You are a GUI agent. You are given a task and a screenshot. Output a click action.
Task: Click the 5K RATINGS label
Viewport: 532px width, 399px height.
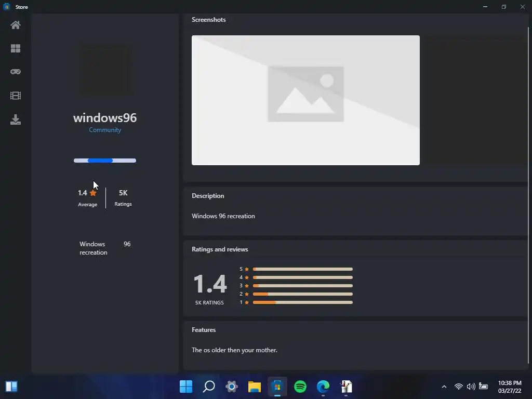click(x=209, y=303)
